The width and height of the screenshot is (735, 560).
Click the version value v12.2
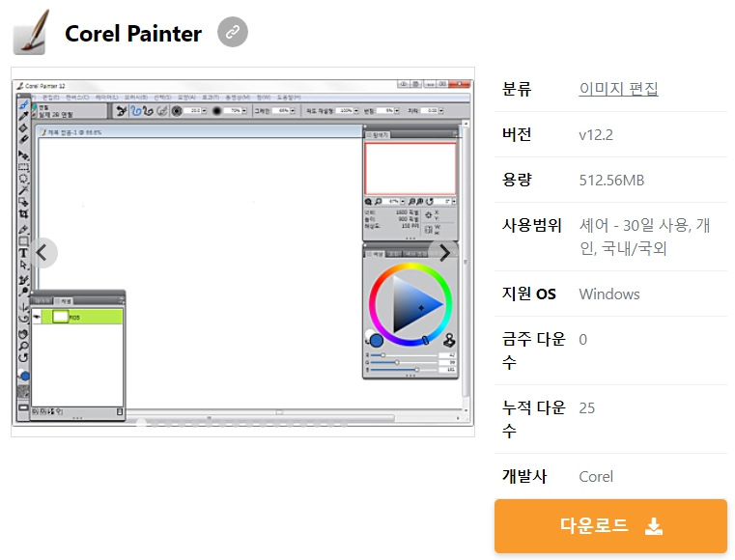(x=596, y=135)
